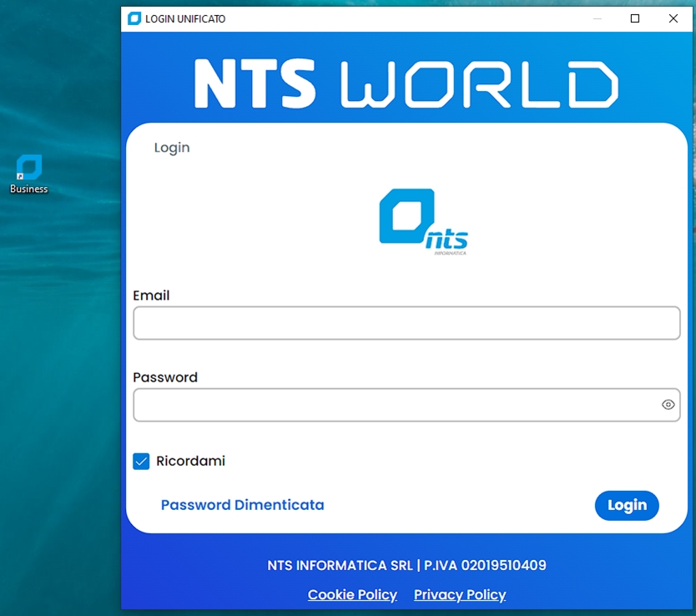Click the Ricordami label text

coord(190,461)
